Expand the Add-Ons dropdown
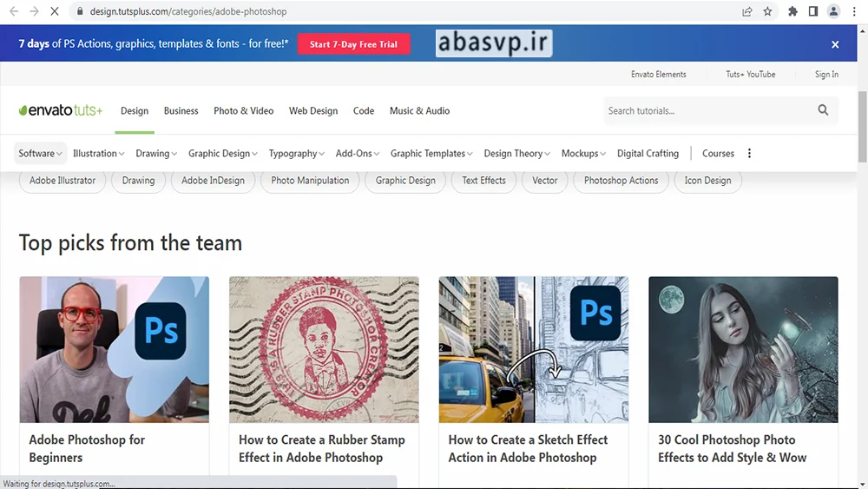Image resolution: width=868 pixels, height=489 pixels. point(357,154)
